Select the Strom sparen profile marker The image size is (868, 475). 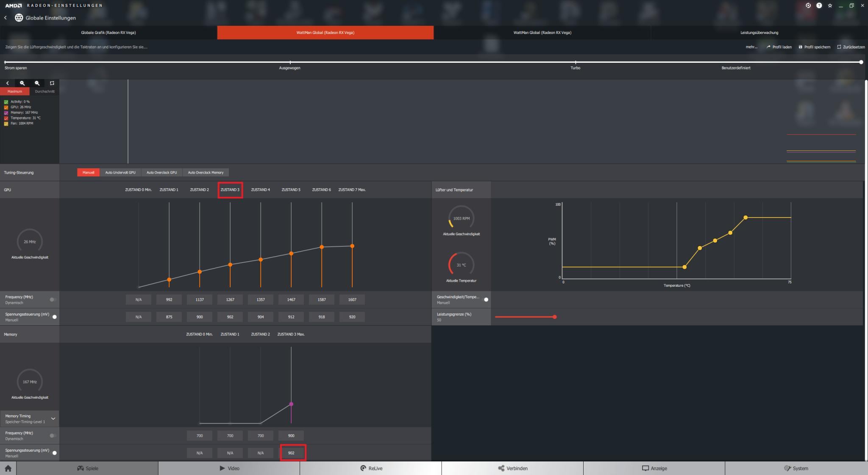(x=5, y=62)
